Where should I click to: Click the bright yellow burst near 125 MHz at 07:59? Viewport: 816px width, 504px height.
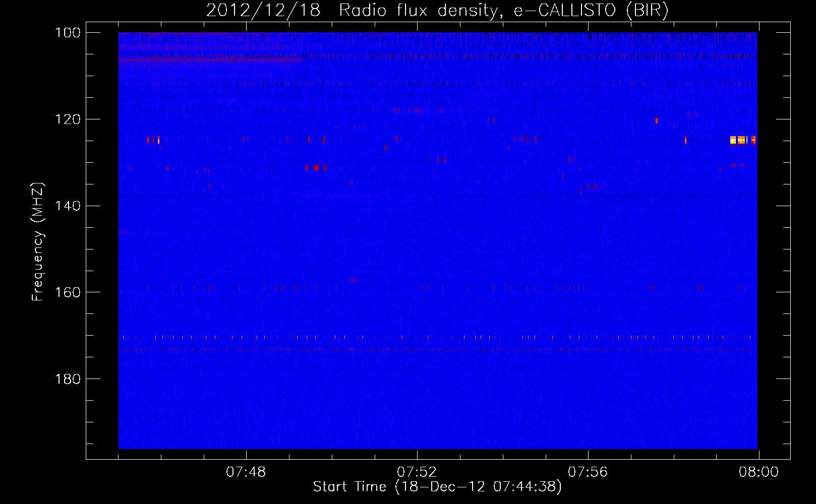click(742, 140)
